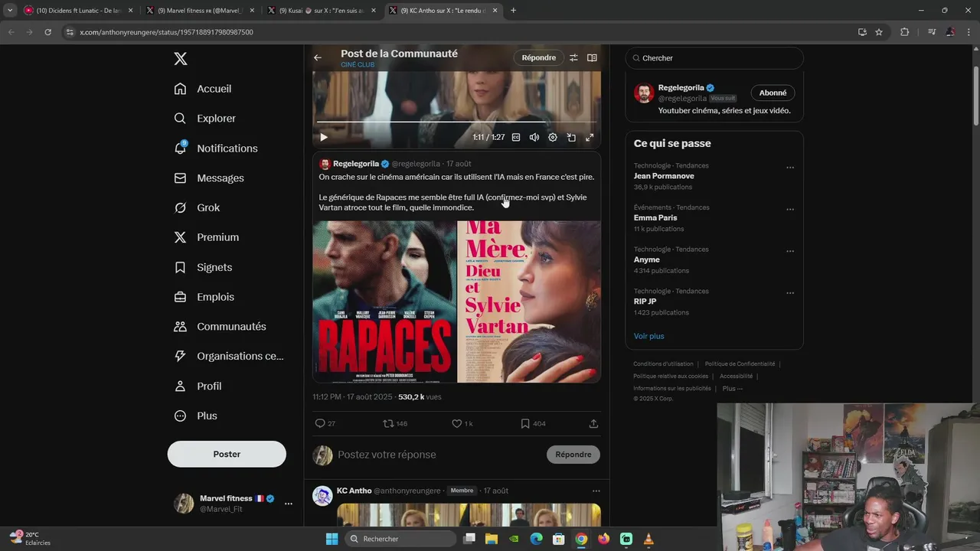
Task: Open VLC from the taskbar
Action: [x=648, y=539]
